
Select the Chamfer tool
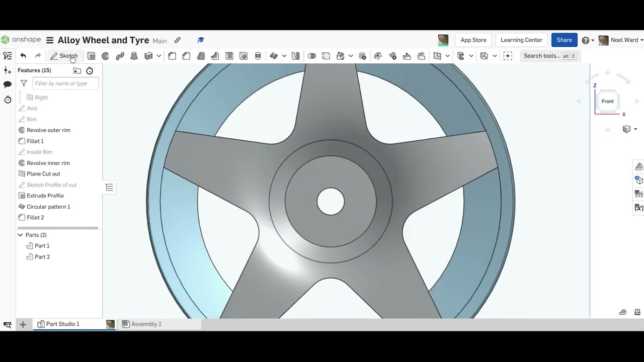186,56
